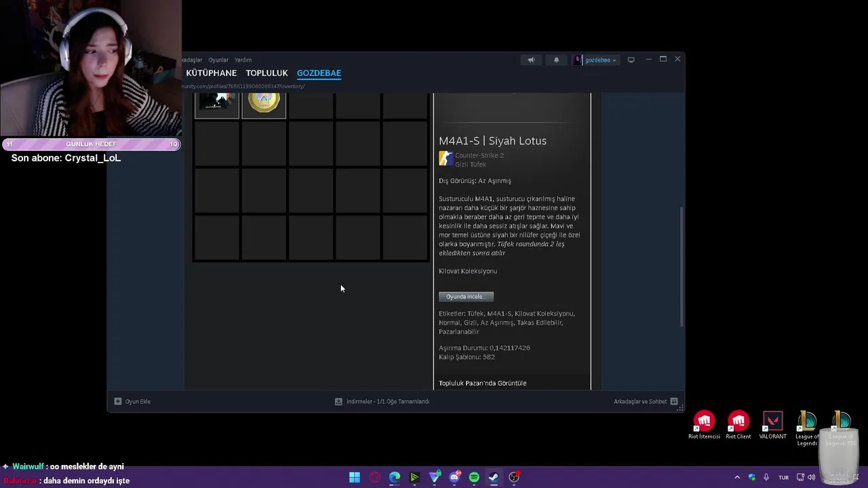Open the Windows Start button
This screenshot has height=488, width=868.
point(355,477)
